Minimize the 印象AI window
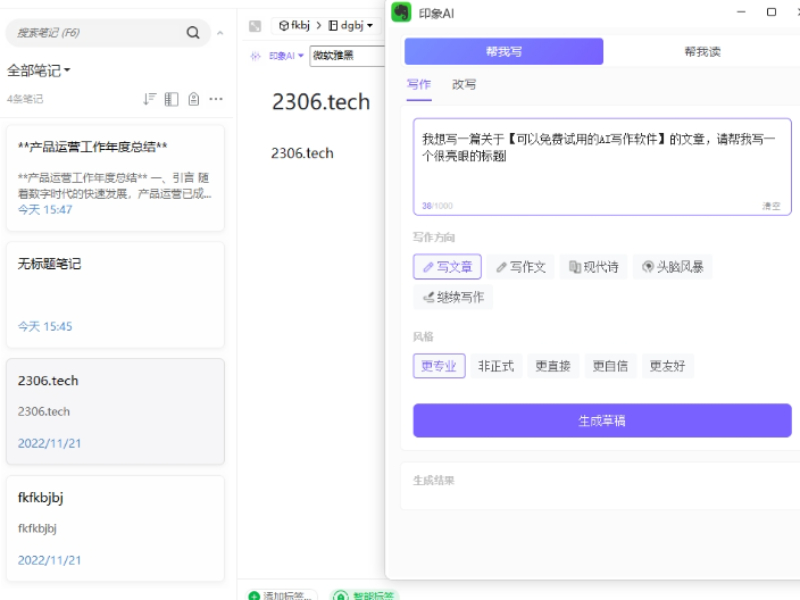 point(741,12)
